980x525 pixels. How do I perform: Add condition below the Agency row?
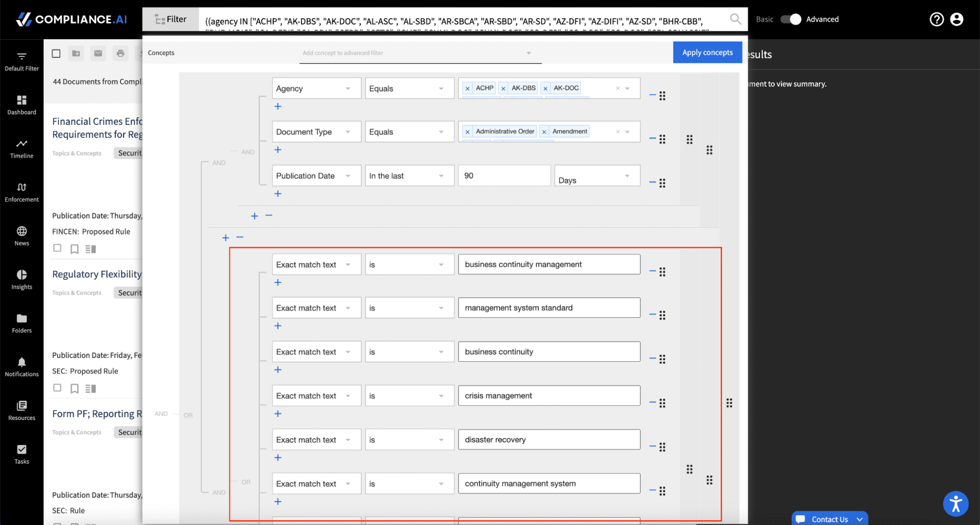[278, 106]
